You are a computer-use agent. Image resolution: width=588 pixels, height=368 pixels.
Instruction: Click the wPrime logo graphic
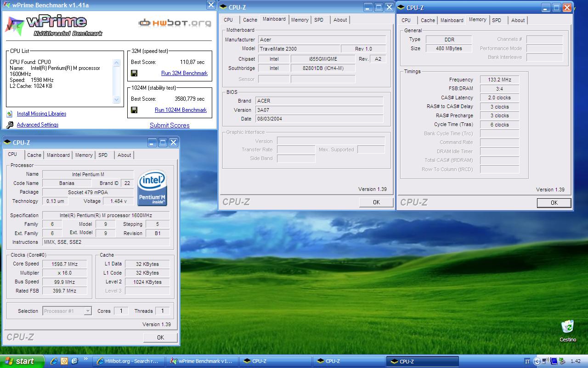click(54, 25)
